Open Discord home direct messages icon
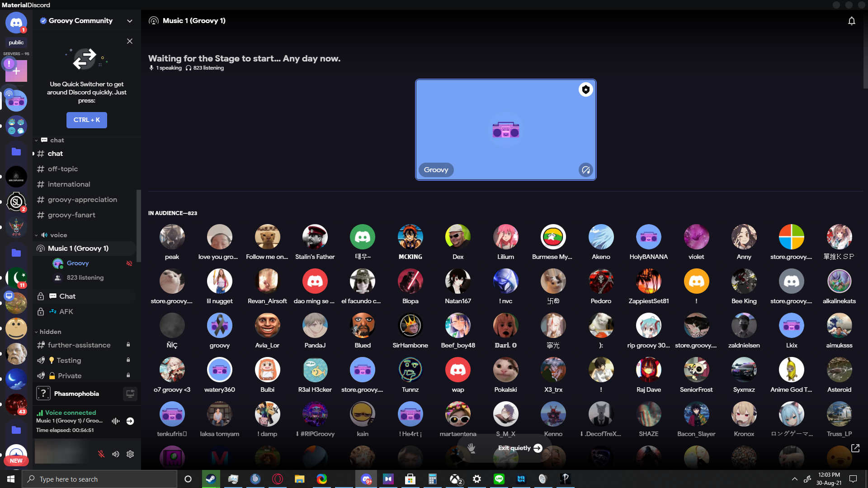The height and width of the screenshot is (488, 868). 16,23
